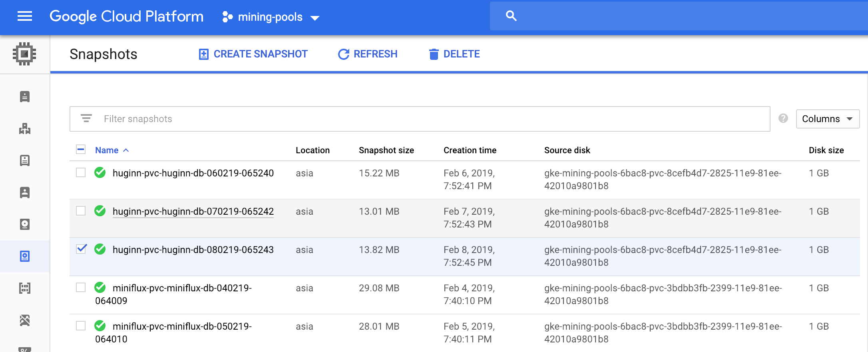Click the CREATE SNAPSHOT button
This screenshot has height=352, width=868.
point(253,54)
